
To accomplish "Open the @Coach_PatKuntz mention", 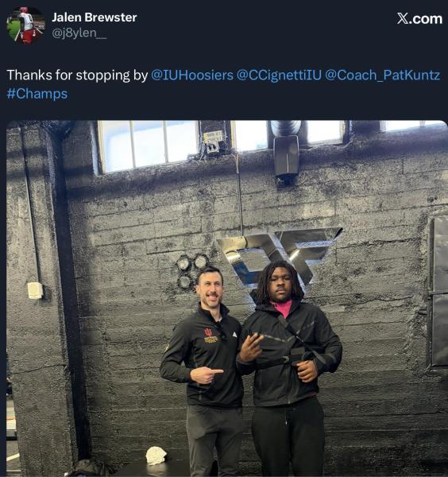I will pos(383,76).
